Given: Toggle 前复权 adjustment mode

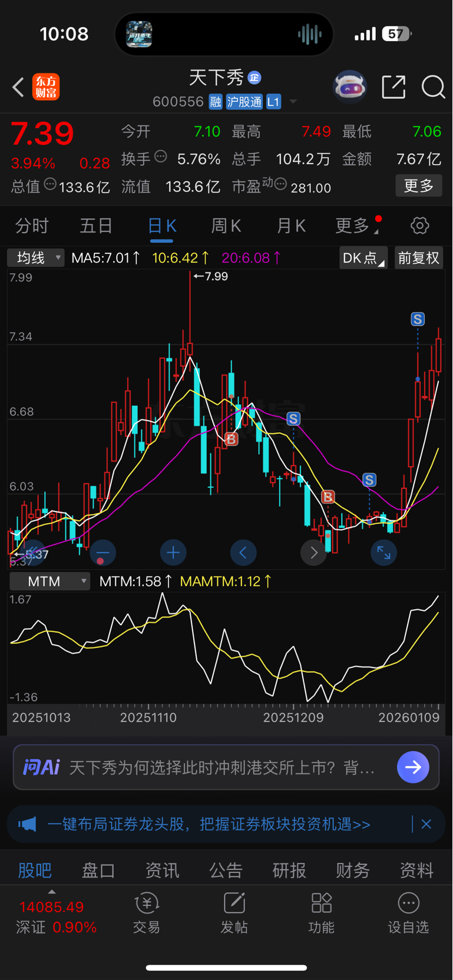Looking at the screenshot, I should click(418, 258).
